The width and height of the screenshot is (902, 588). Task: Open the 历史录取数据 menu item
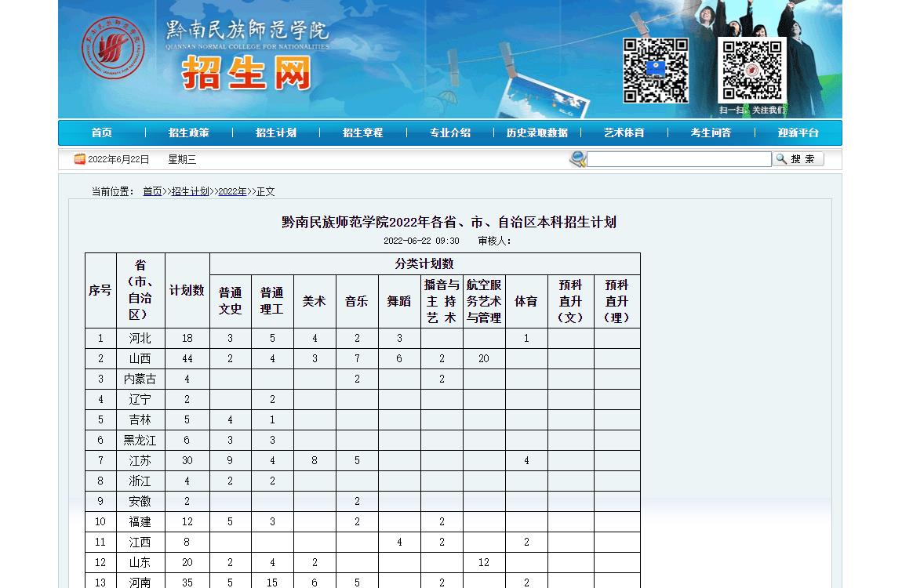coord(536,132)
